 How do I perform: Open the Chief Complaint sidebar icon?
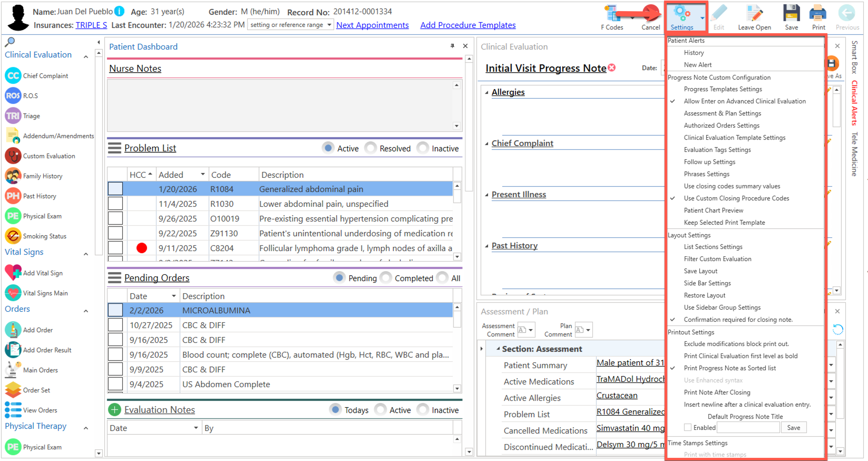[13, 76]
